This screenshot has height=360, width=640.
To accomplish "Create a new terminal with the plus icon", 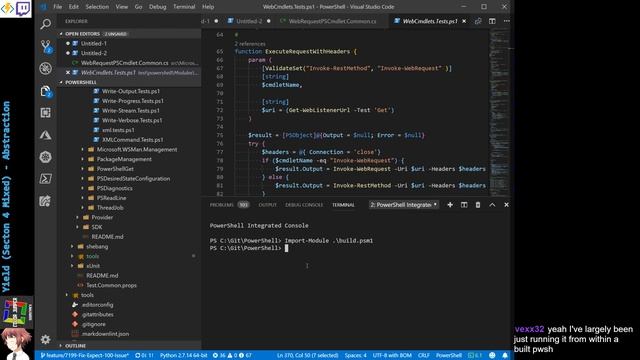I will coord(450,205).
